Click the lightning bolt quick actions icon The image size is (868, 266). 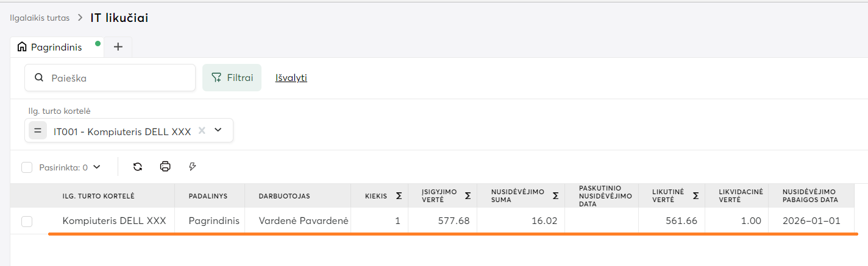pyautogui.click(x=193, y=167)
